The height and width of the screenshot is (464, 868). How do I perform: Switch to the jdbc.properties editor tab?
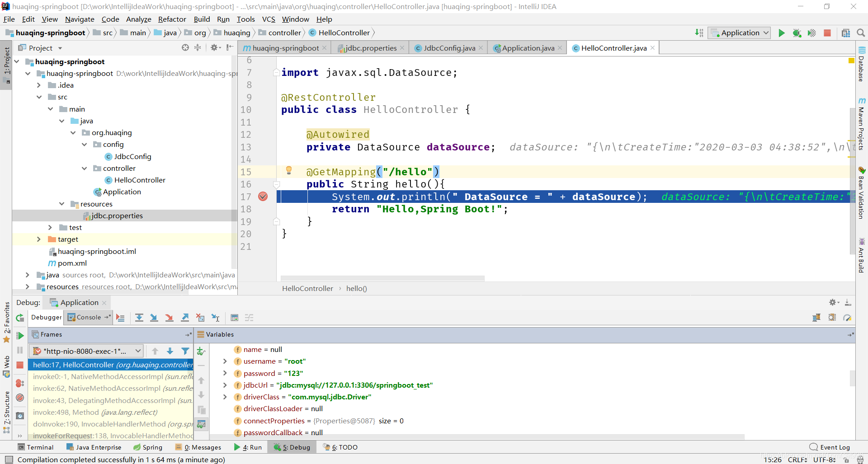(x=371, y=48)
